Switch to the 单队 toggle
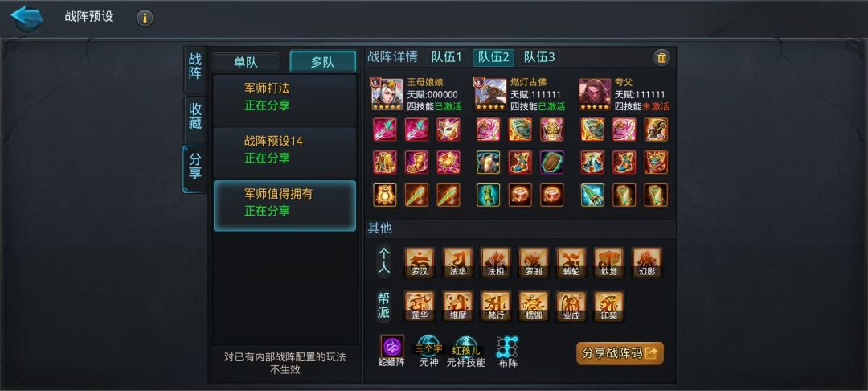Screen dimensions: 868x391 (246, 61)
